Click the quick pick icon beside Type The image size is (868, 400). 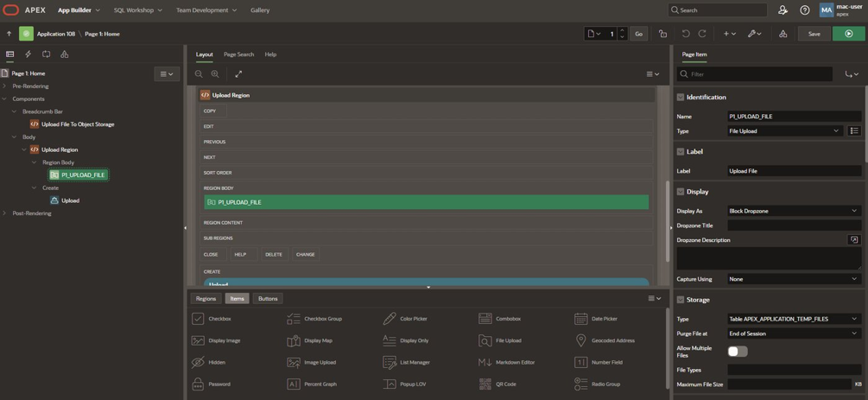coord(854,130)
